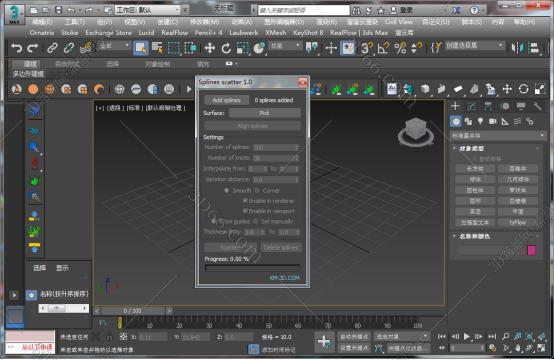The width and height of the screenshot is (554, 360).
Task: Toggle Angle Snap
Action: [383, 48]
